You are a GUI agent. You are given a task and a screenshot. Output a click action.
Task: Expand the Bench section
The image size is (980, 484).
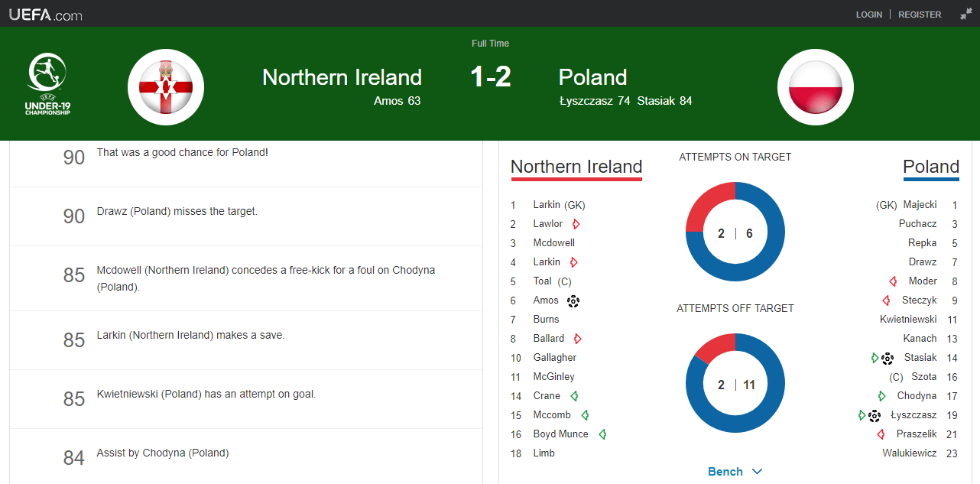click(x=735, y=471)
